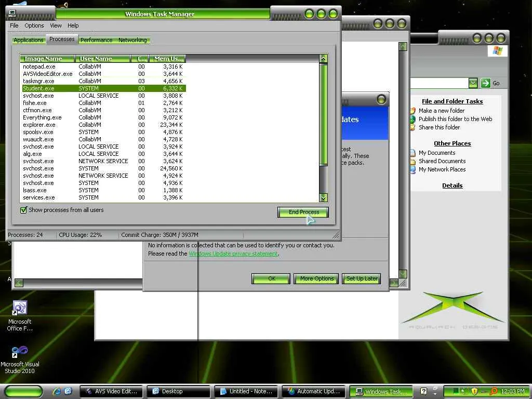The image size is (532, 399).
Task: Click the Microsoft Office desktop shortcut icon
Action: pos(20,308)
